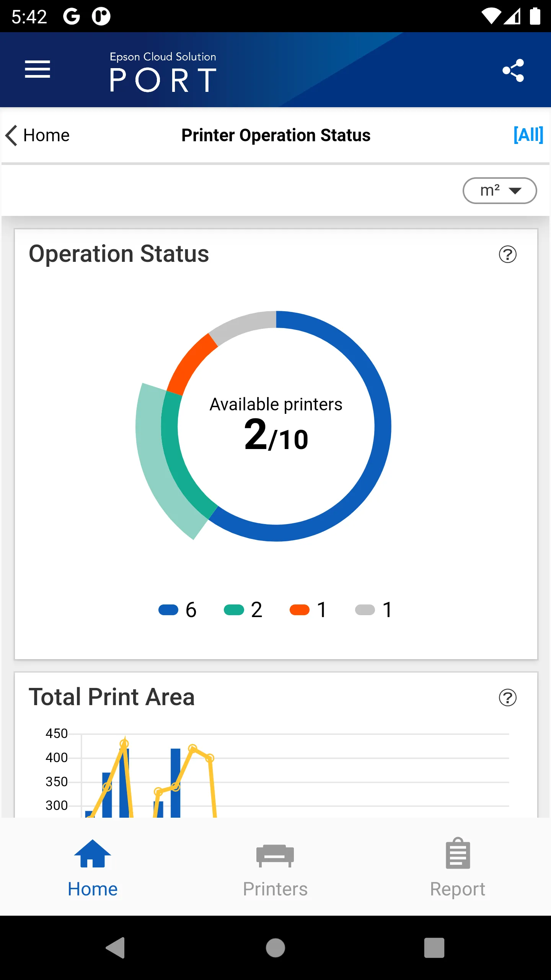Tap the Android back navigation button
Viewport: 551px width, 980px height.
[116, 948]
